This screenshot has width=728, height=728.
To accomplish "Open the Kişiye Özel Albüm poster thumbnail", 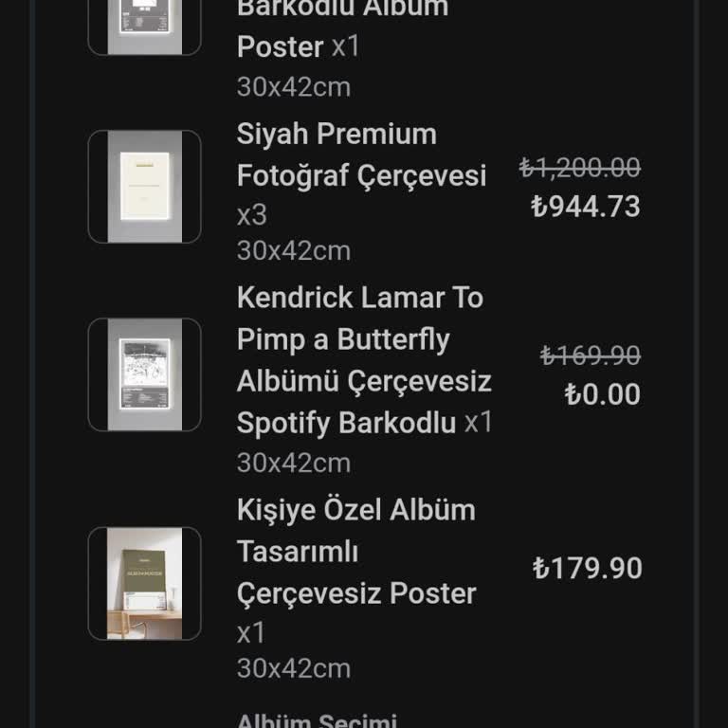I will (144, 583).
